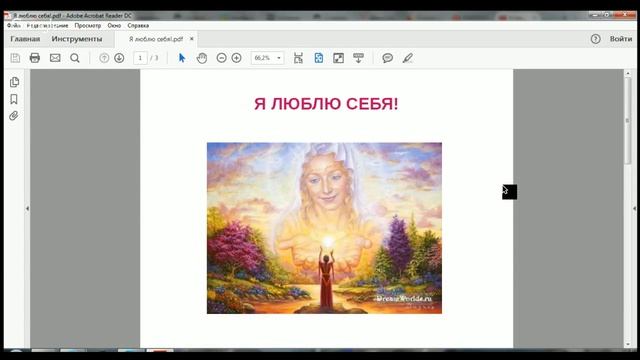The height and width of the screenshot is (360, 640).
Task: Open the Find text magnifier
Action: click(75, 58)
